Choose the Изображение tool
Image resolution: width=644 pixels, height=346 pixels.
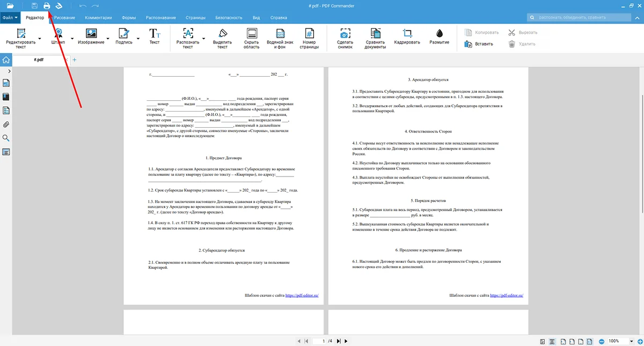pyautogui.click(x=91, y=36)
